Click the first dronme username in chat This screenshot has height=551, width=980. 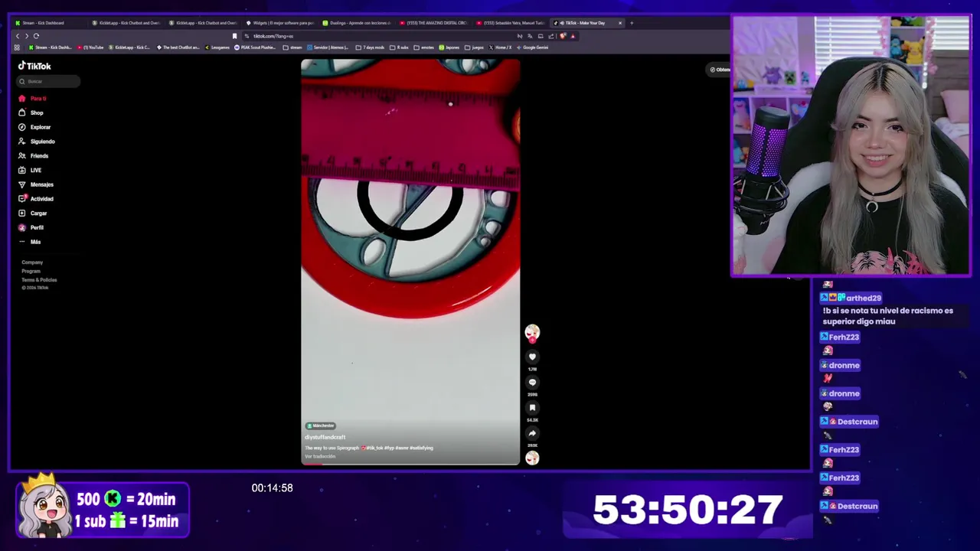point(844,365)
